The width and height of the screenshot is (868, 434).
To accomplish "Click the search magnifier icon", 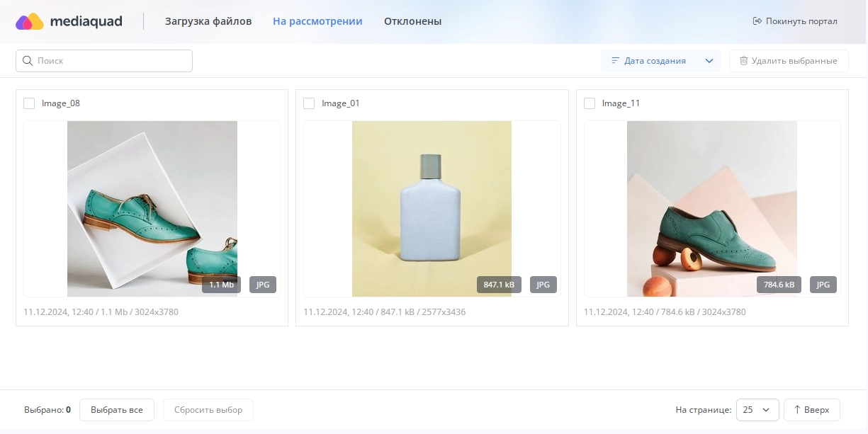I will point(28,61).
